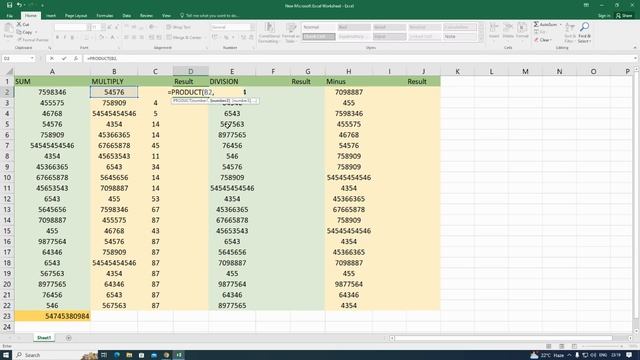Screen dimensions: 640x360
Task: Expand the Name Box dropdown
Action: (32, 58)
